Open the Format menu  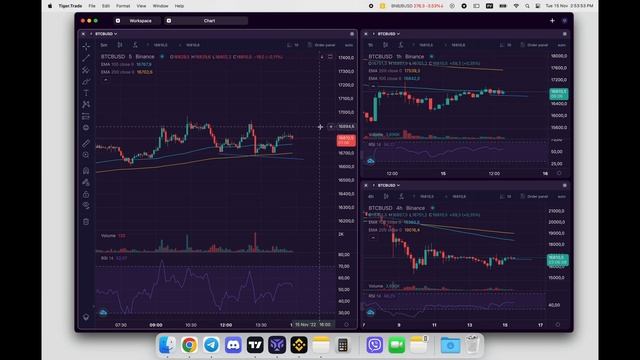click(x=123, y=6)
